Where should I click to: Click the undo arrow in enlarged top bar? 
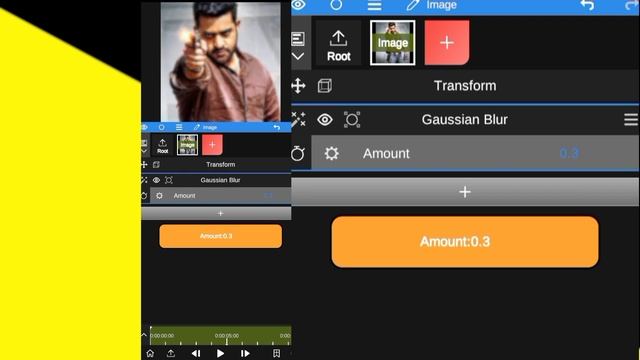(x=587, y=5)
